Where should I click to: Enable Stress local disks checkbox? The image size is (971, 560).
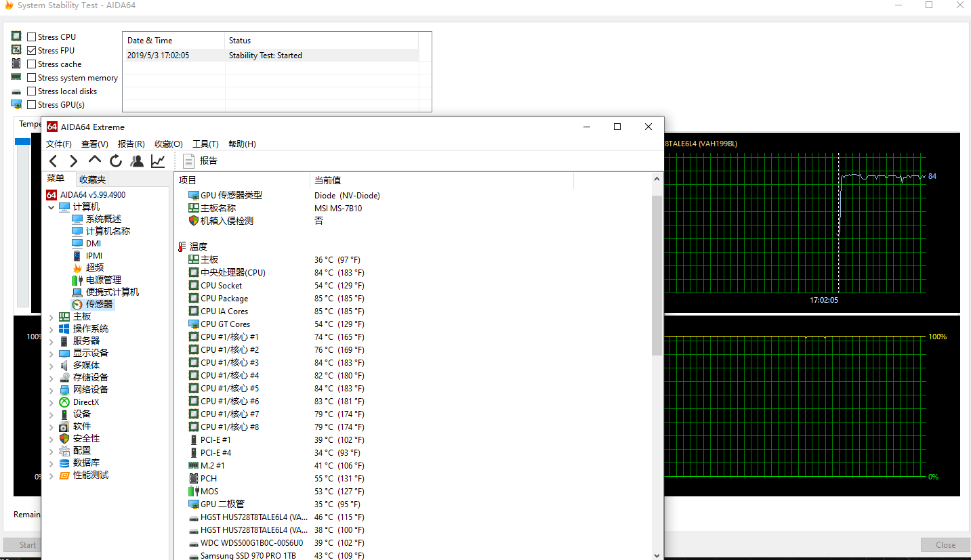tap(32, 91)
